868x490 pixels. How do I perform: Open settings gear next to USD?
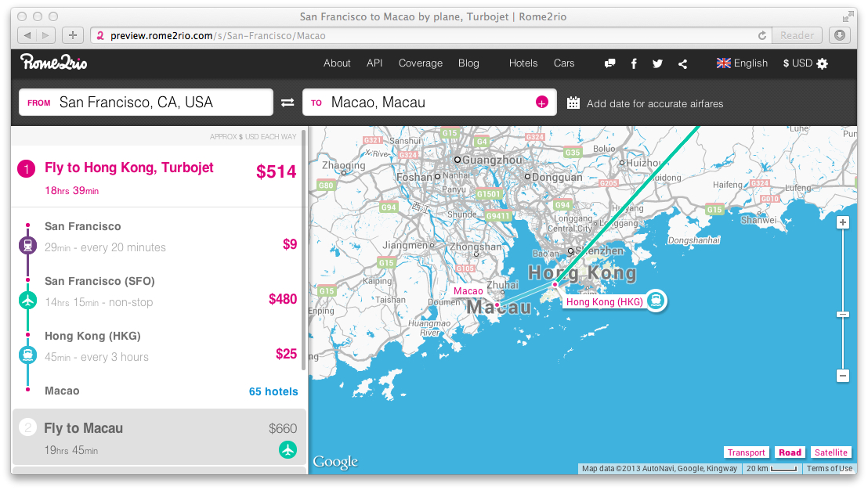pos(822,63)
